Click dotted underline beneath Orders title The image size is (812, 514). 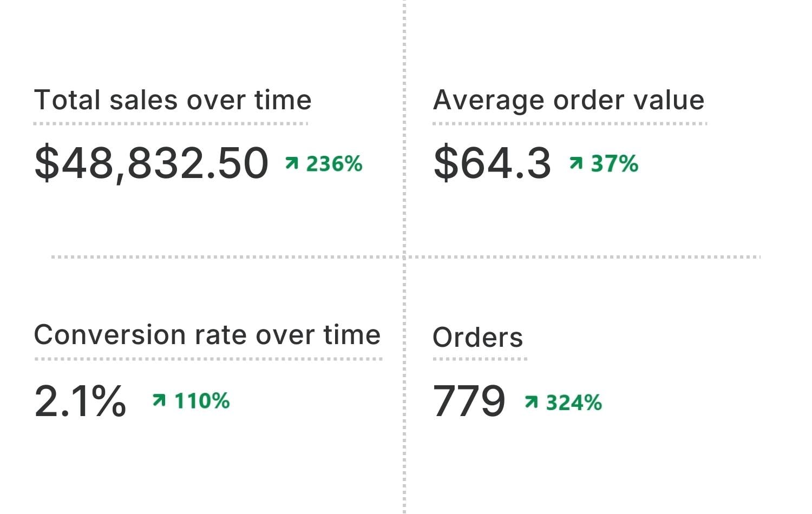click(480, 358)
